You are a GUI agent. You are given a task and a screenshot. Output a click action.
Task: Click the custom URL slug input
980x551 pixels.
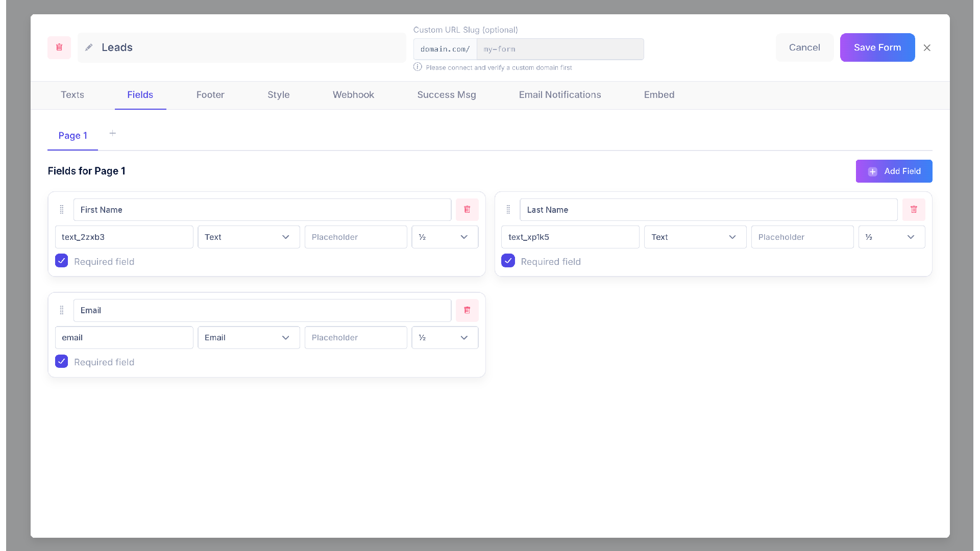560,49
